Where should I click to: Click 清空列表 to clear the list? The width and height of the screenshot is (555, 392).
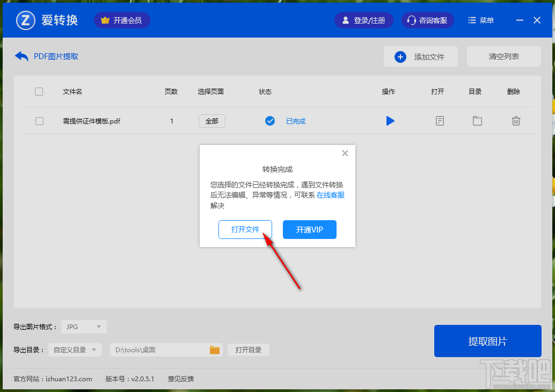[x=503, y=56]
